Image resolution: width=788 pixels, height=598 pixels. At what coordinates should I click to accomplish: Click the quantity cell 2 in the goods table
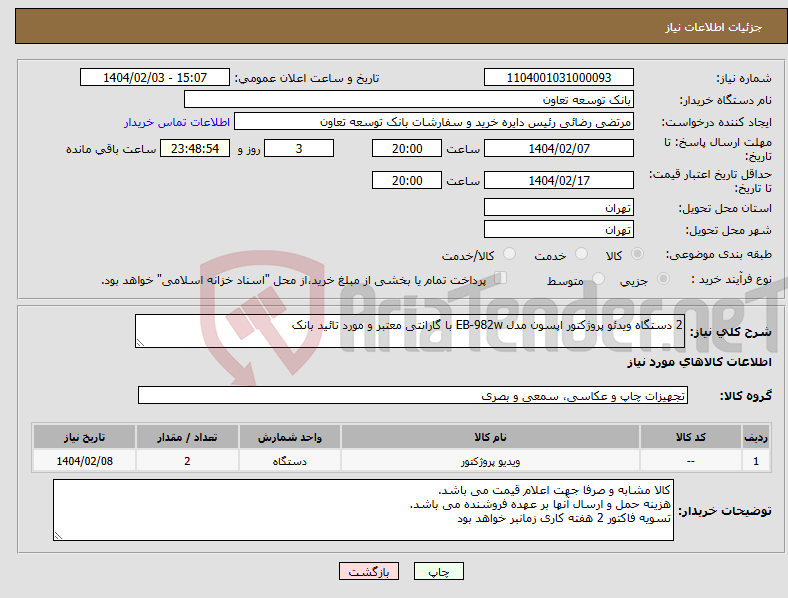(x=187, y=460)
